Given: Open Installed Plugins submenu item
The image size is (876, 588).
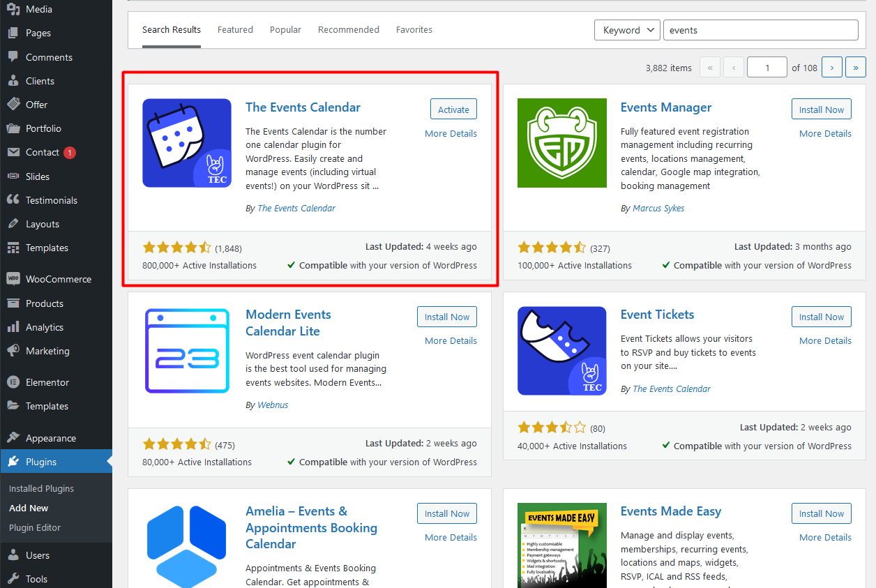Looking at the screenshot, I should [41, 488].
